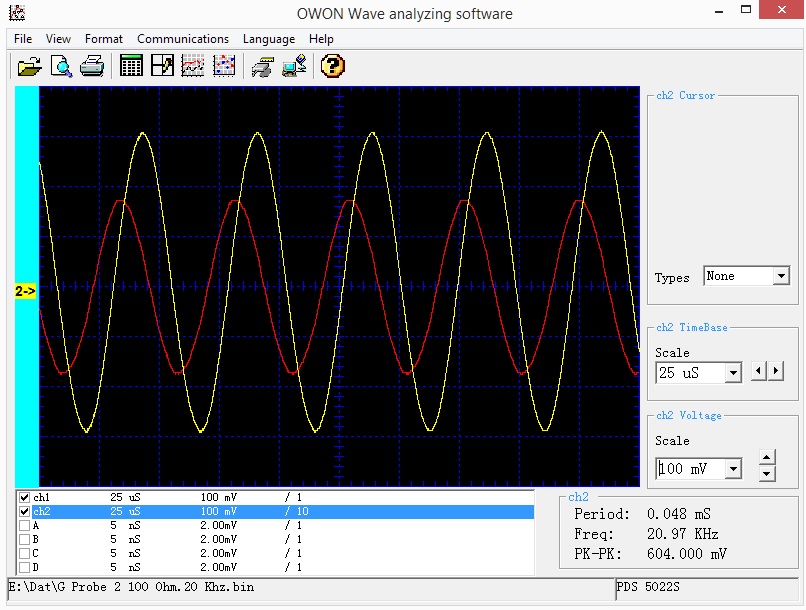
Task: Click the cyan channel offset strip
Action: (x=27, y=286)
